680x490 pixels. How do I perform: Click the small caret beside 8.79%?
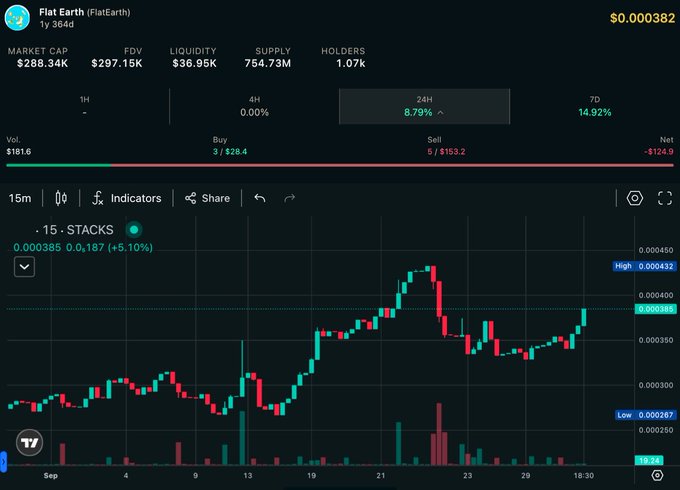point(441,112)
